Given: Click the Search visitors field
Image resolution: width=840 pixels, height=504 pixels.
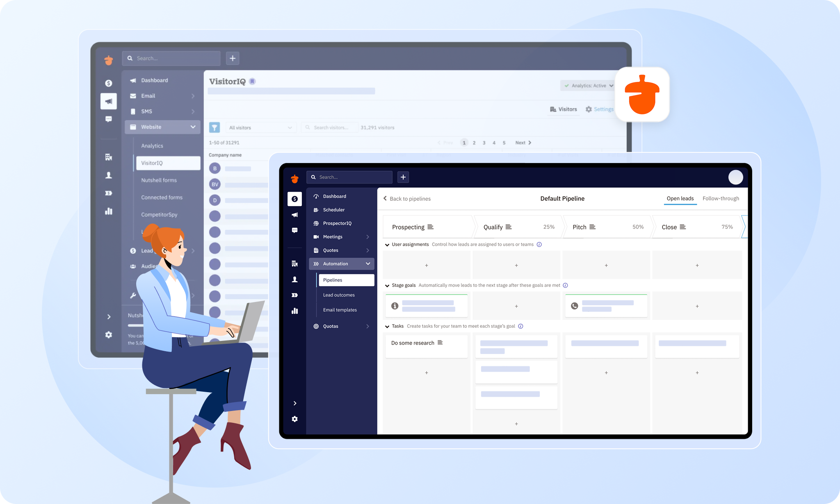Looking at the screenshot, I should pos(330,128).
